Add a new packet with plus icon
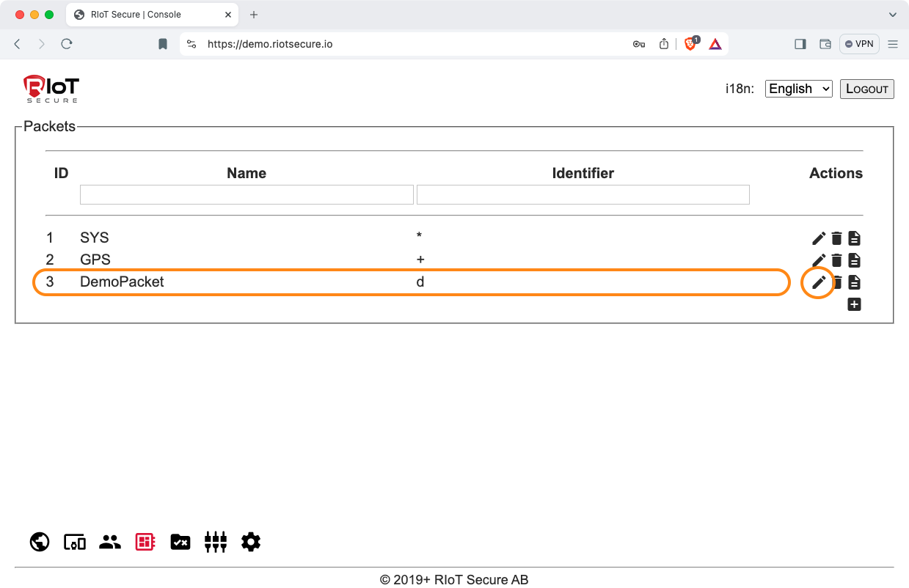The height and width of the screenshot is (588, 909). point(854,304)
